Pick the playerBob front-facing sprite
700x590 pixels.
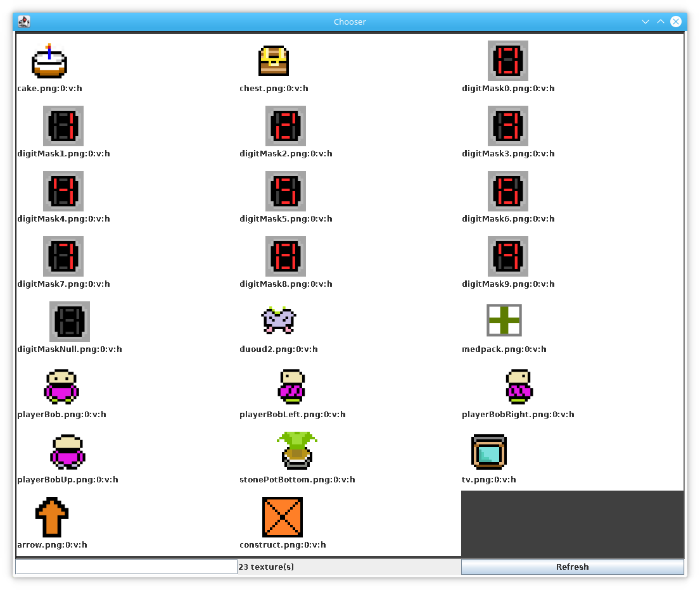pyautogui.click(x=61, y=386)
